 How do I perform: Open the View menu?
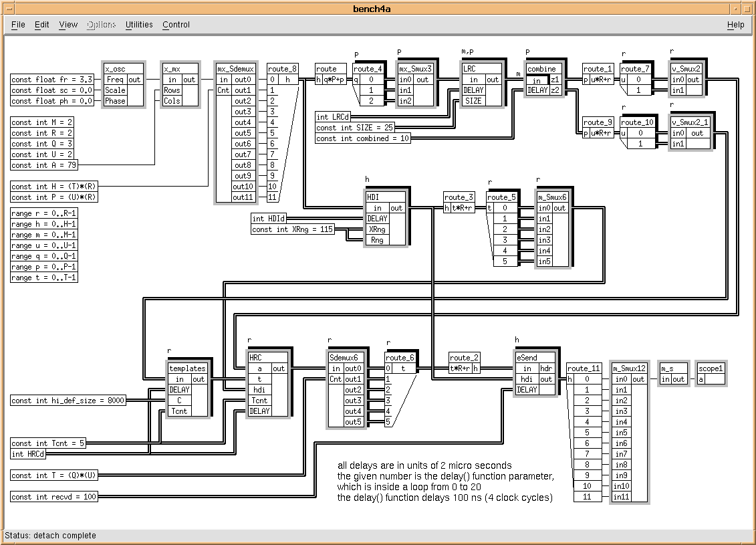68,25
